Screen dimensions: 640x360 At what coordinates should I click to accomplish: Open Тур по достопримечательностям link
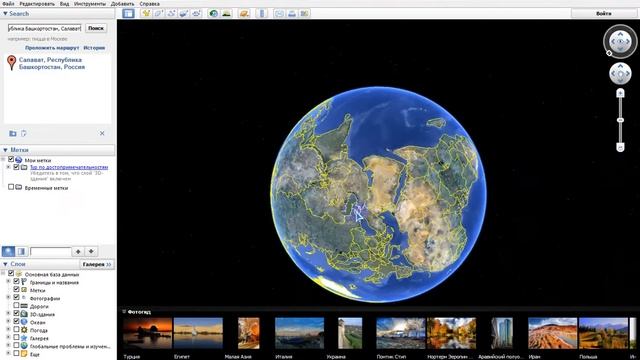69,167
